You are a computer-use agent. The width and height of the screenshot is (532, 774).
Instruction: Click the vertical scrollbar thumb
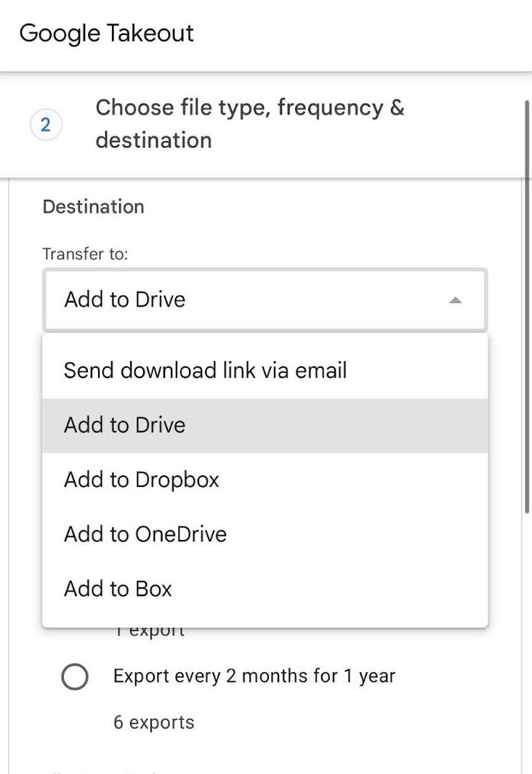click(x=527, y=306)
